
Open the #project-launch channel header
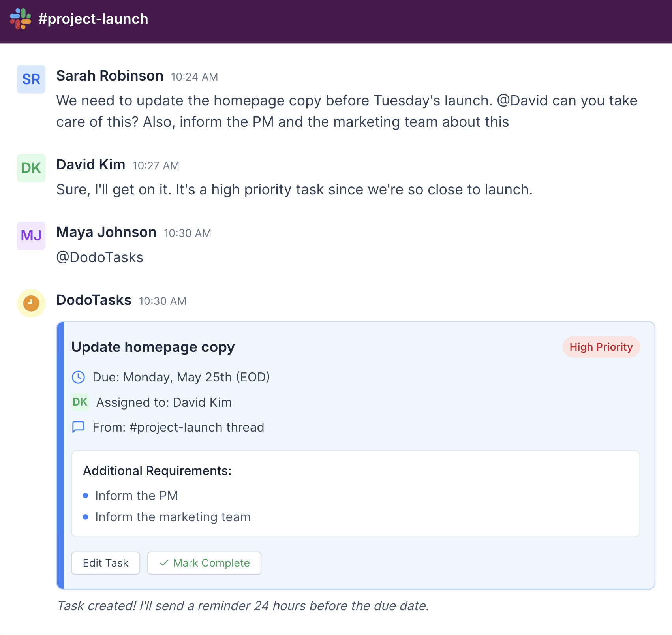point(93,19)
